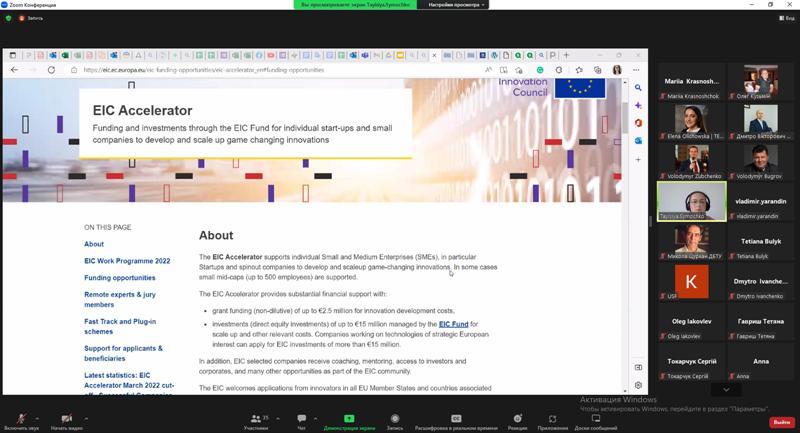
Task: Select Гавриш Тетяна participant tile
Action: click(760, 322)
